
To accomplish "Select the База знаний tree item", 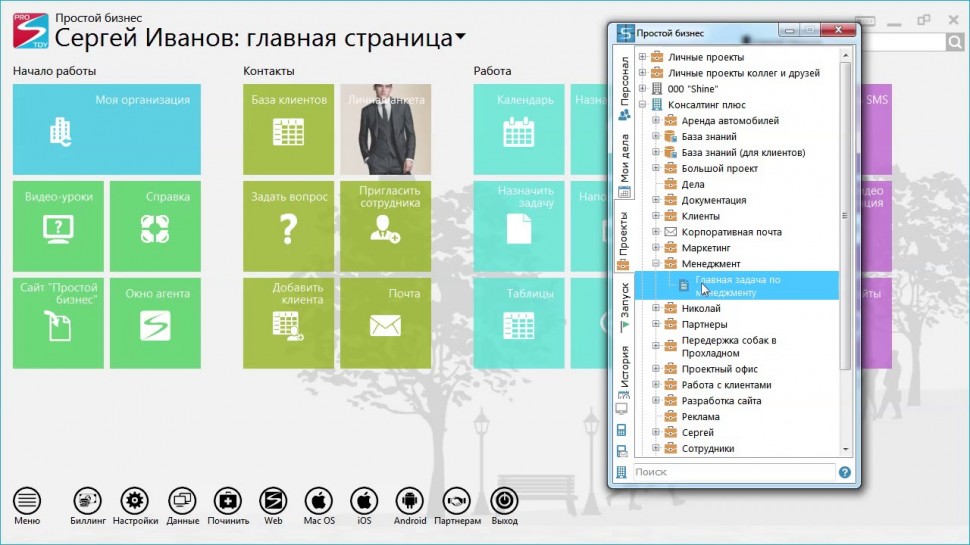I will coord(709,136).
